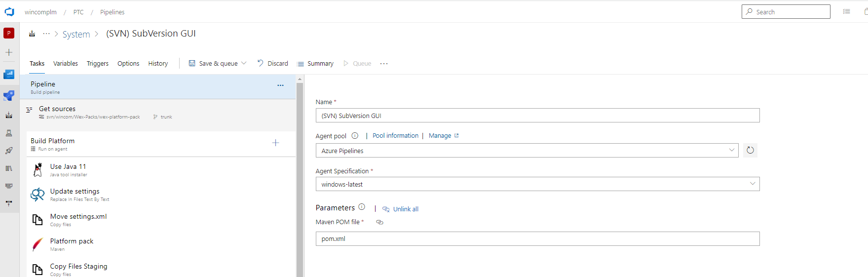Click the top Search box

pyautogui.click(x=786, y=12)
